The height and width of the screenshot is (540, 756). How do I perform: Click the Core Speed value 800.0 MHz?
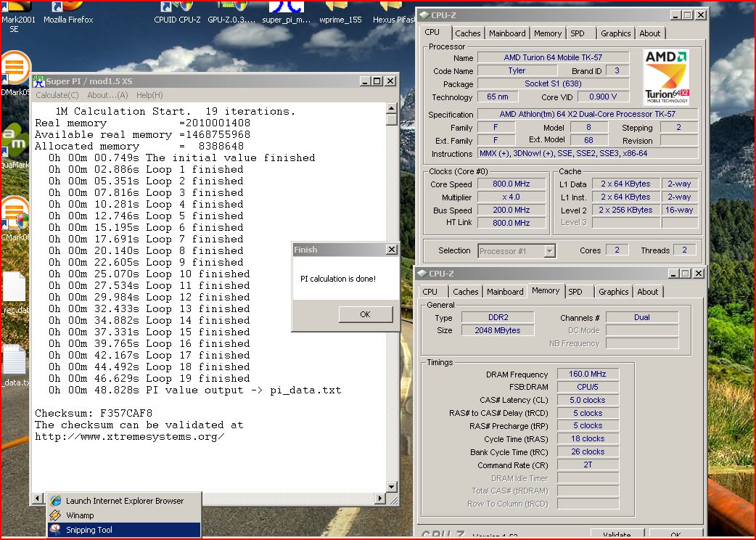coord(511,184)
